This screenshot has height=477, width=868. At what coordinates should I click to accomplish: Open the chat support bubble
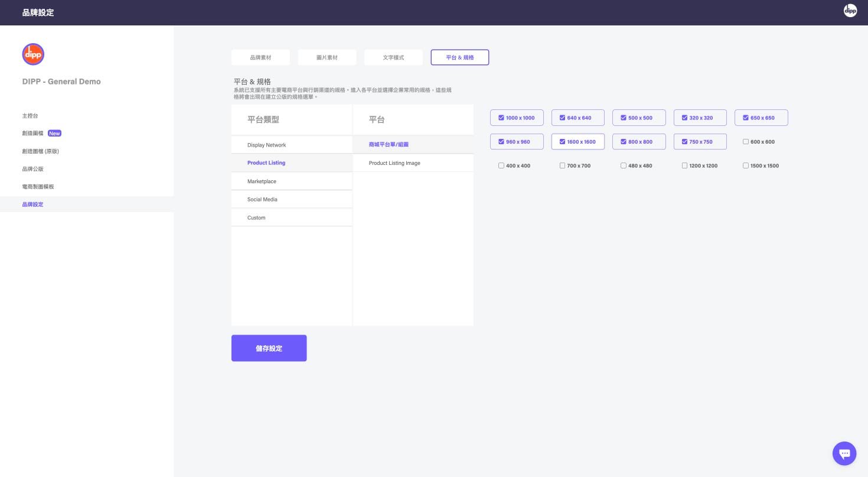point(844,453)
